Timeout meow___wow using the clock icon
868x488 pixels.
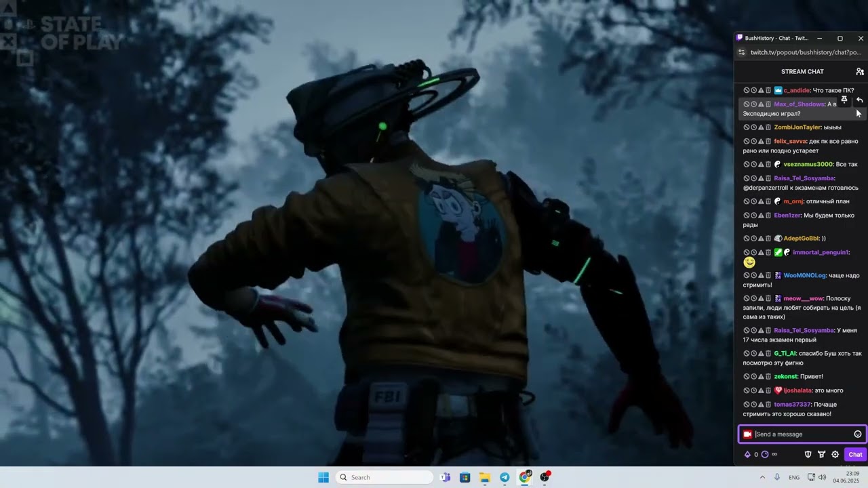[753, 299]
